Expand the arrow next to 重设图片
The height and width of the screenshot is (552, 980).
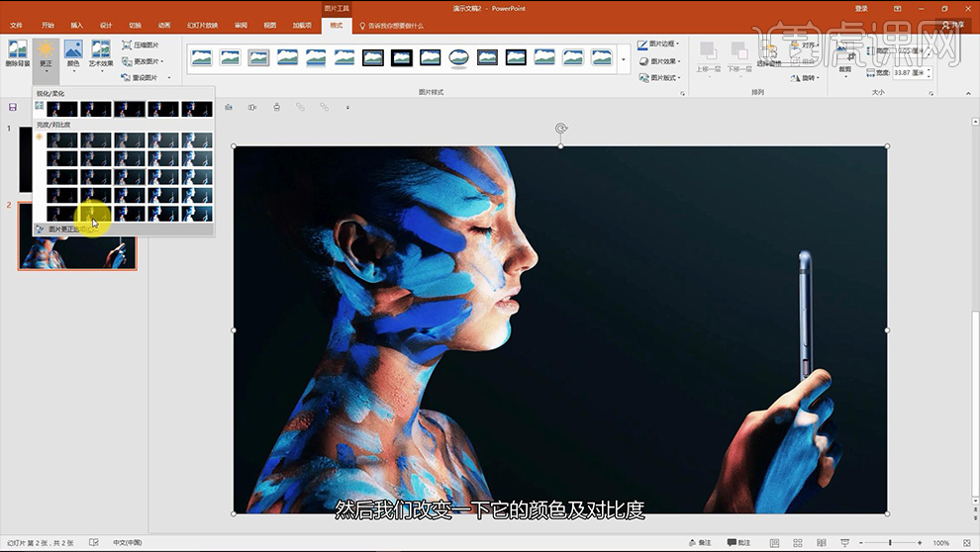pos(168,77)
